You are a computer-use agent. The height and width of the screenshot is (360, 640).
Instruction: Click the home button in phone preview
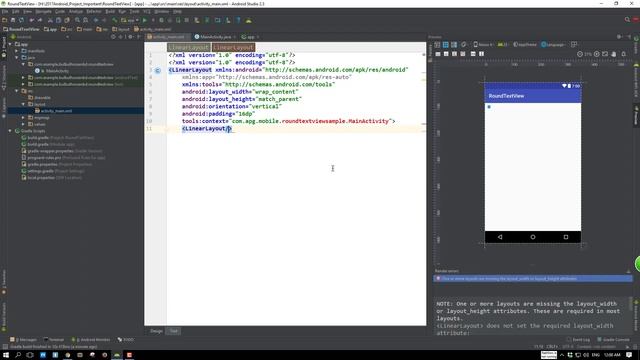(x=533, y=237)
